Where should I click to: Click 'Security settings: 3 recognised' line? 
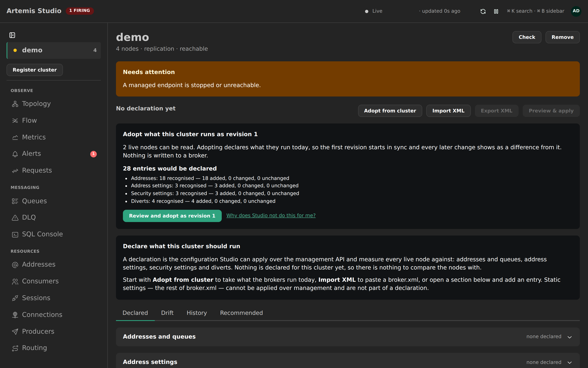click(x=215, y=193)
